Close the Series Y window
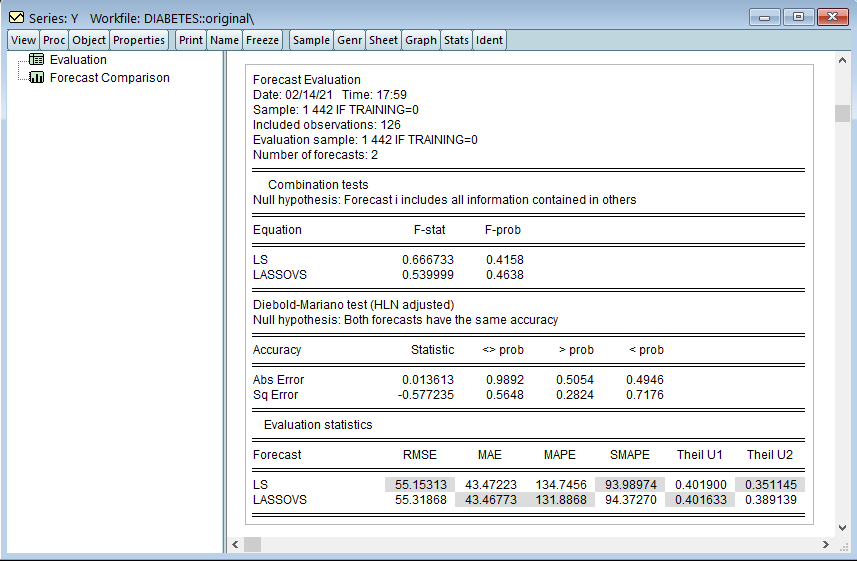857x561 pixels. [832, 17]
